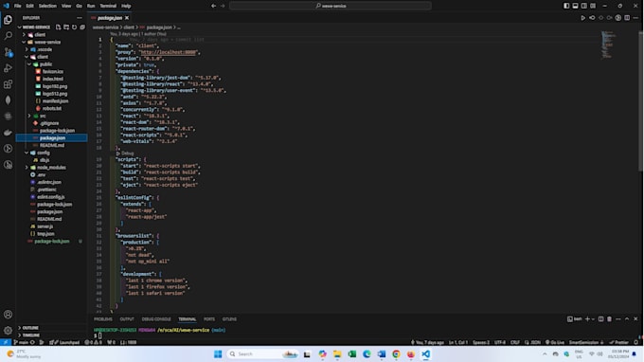Open the Terminal menu
Viewport: 644px width, 362px height.
[x=108, y=6]
